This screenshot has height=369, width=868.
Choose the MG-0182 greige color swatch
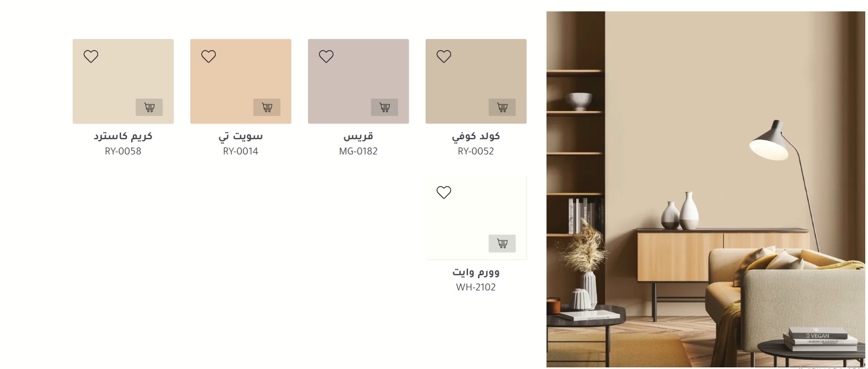358,81
